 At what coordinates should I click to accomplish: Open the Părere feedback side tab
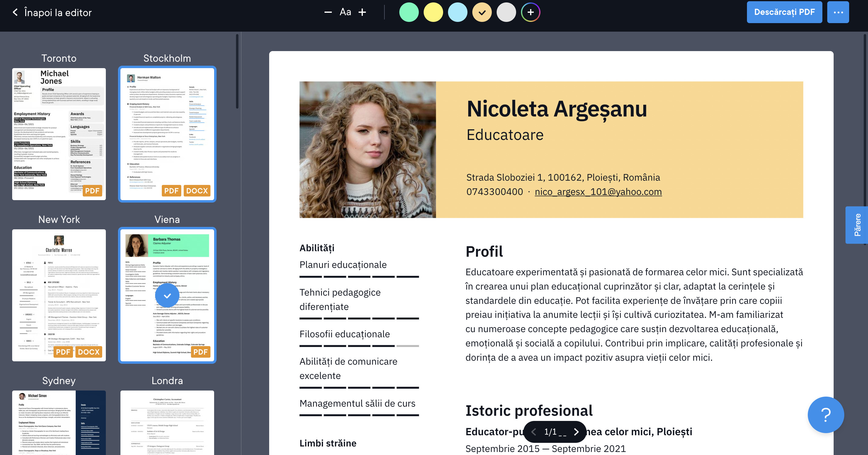coord(857,225)
